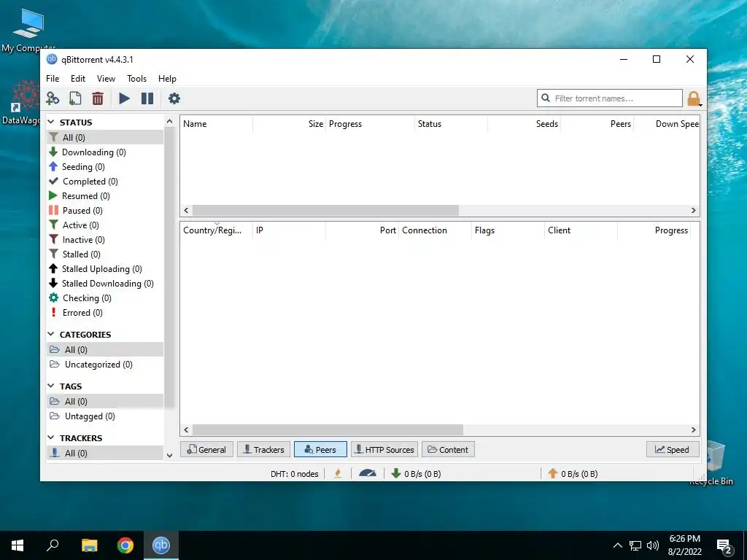747x560 pixels.
Task: Click the Filter torrent names field
Action: click(x=610, y=98)
